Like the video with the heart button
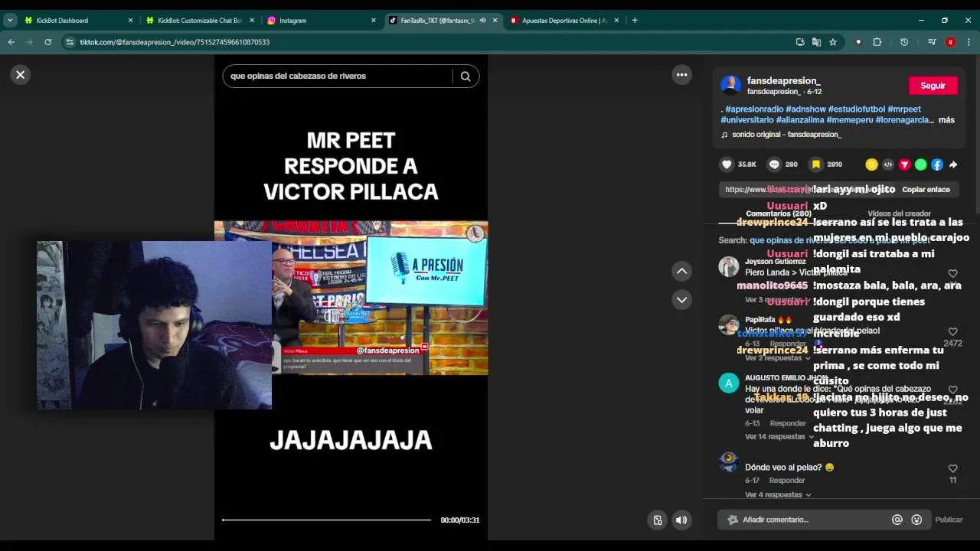 click(x=727, y=165)
